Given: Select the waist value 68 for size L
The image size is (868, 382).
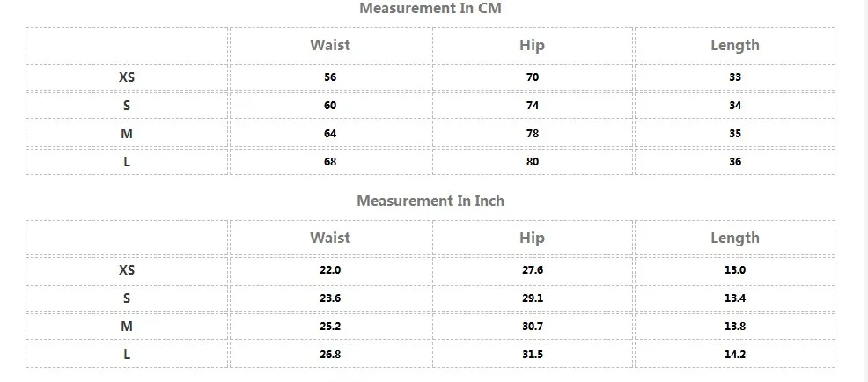Looking at the screenshot, I should coord(330,162).
